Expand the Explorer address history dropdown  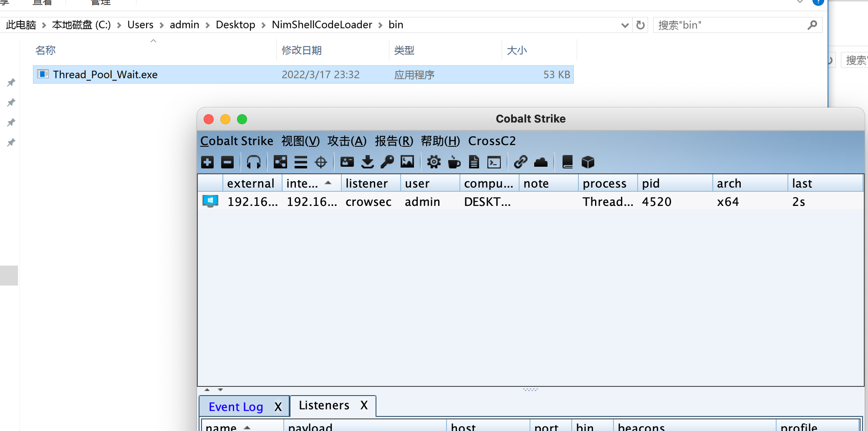pos(625,25)
